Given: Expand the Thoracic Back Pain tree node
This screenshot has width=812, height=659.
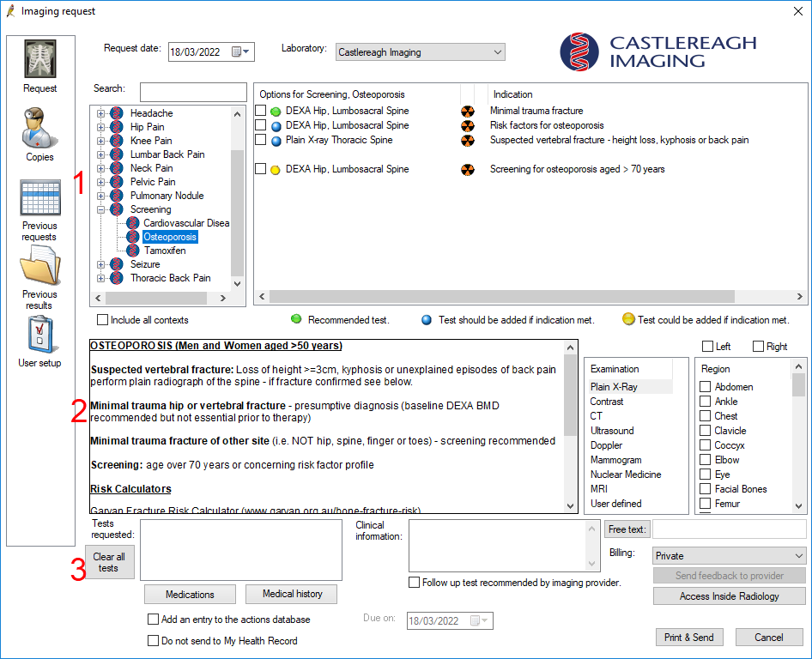Looking at the screenshot, I should click(x=101, y=278).
